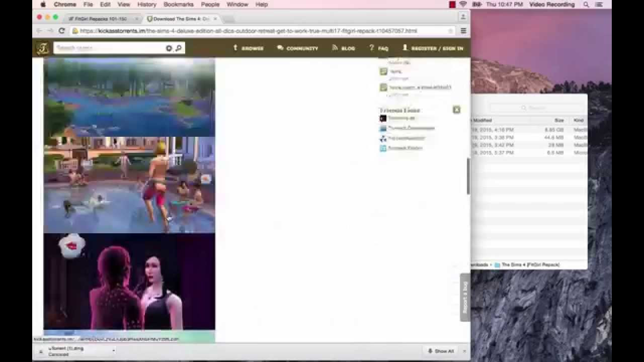Click Register / Sign In
This screenshot has width=644, height=362.
click(x=433, y=48)
